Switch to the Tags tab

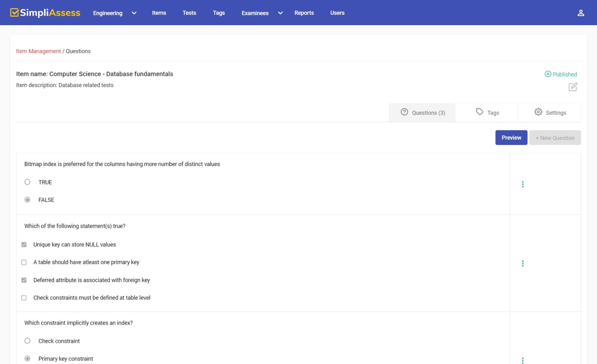click(487, 112)
